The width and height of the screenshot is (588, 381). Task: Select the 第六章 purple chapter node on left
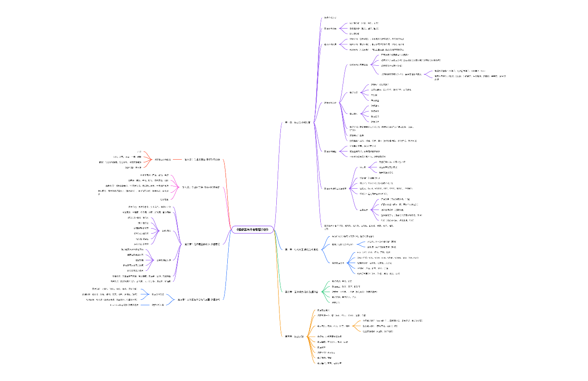(202, 244)
